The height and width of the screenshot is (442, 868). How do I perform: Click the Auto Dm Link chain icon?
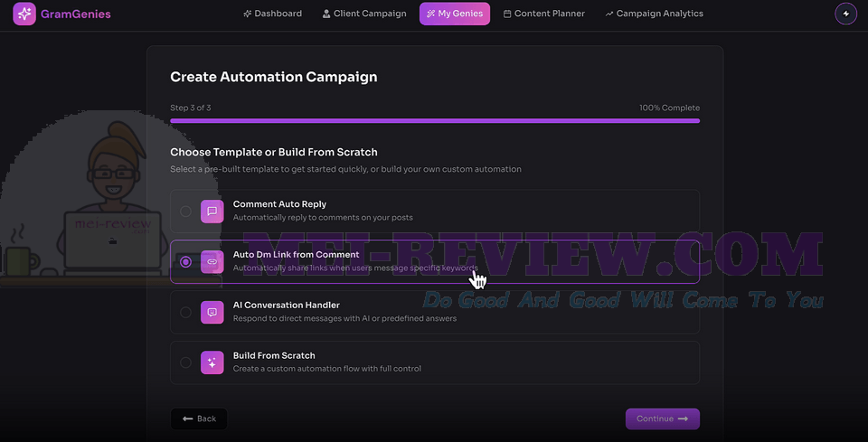[212, 261]
